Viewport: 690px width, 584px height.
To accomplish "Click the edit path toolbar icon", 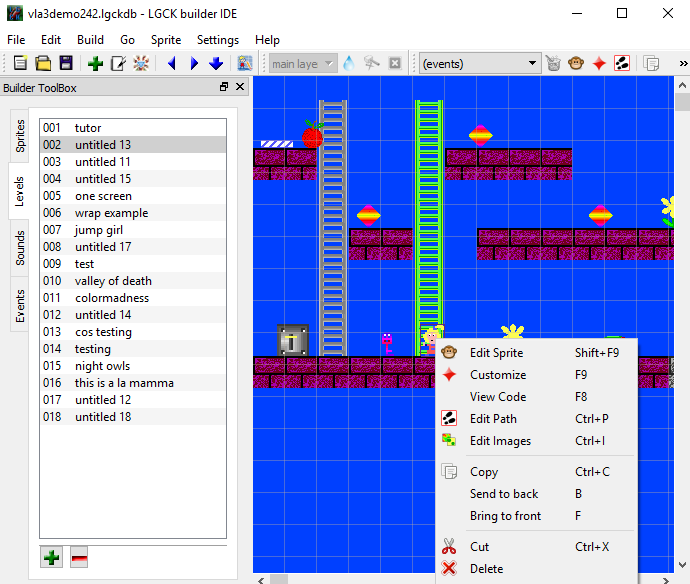I will 622,64.
